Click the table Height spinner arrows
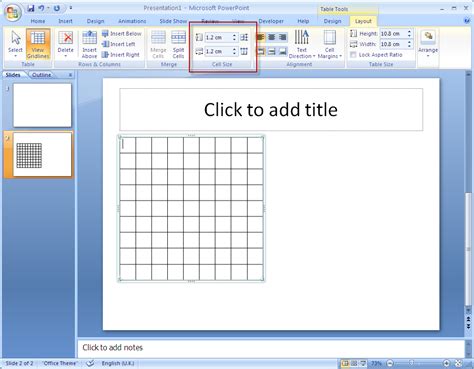474x369 pixels. coord(409,34)
